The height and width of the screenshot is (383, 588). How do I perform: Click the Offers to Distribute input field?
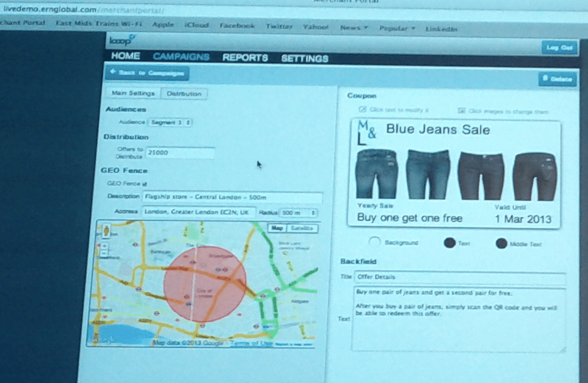(180, 153)
